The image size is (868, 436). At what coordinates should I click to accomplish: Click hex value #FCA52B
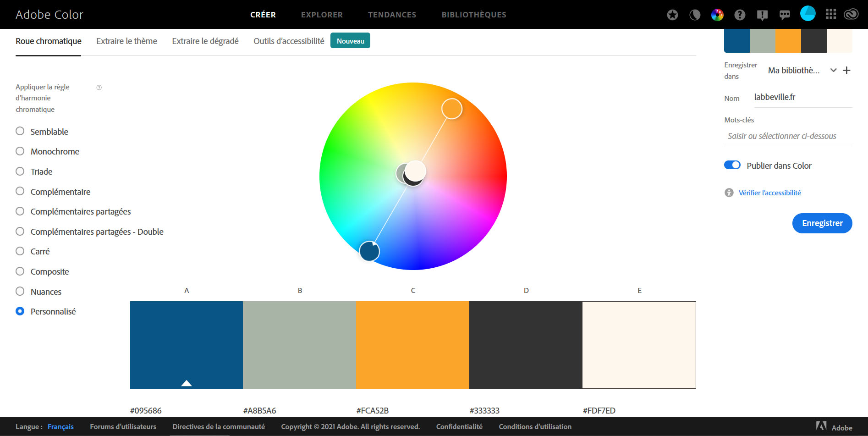point(373,410)
